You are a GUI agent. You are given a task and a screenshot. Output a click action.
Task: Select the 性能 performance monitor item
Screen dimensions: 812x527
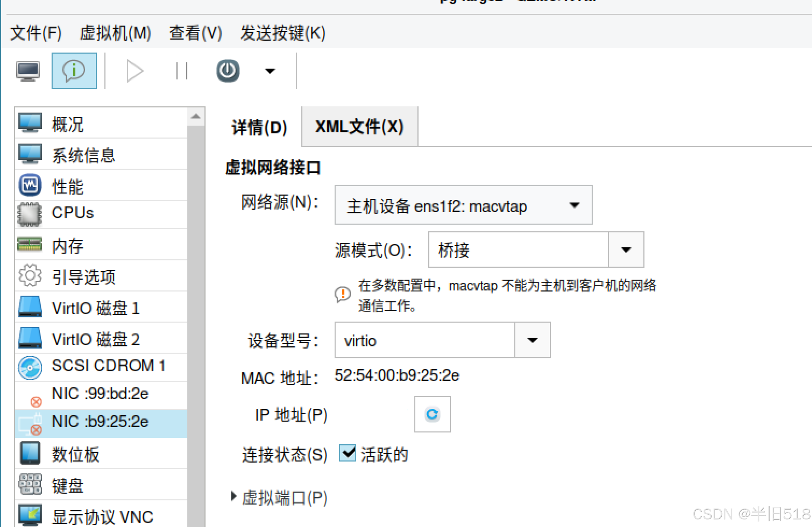point(67,186)
